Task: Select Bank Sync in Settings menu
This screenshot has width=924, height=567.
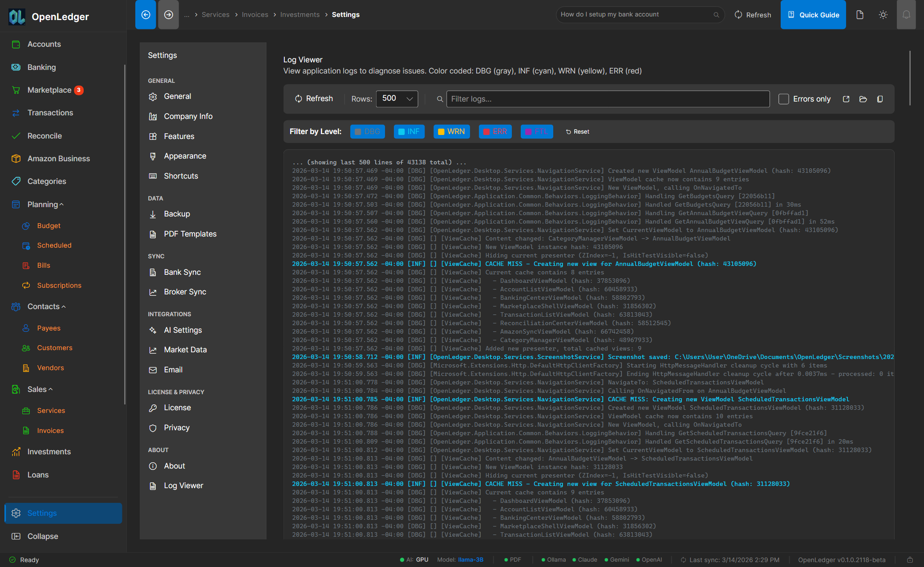Action: pyautogui.click(x=182, y=272)
